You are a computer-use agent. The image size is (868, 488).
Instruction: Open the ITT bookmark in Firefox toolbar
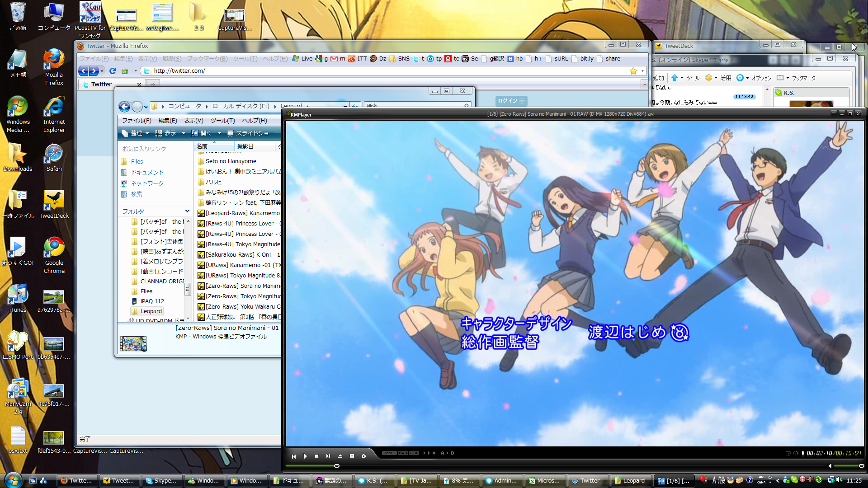(x=358, y=59)
